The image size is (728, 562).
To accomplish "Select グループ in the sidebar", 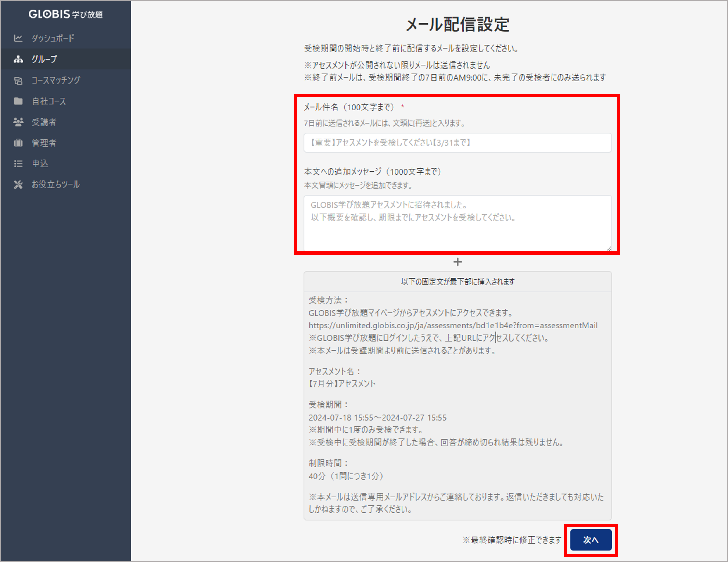I will [x=66, y=59].
